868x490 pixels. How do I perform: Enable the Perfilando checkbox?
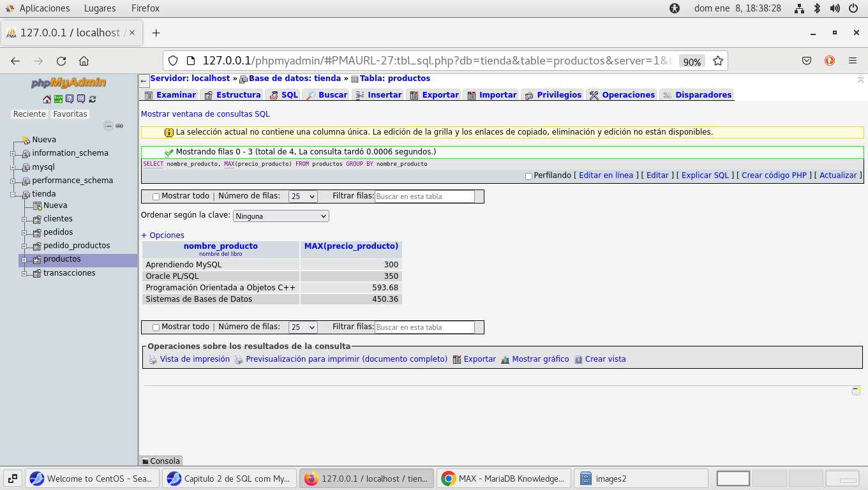point(528,176)
